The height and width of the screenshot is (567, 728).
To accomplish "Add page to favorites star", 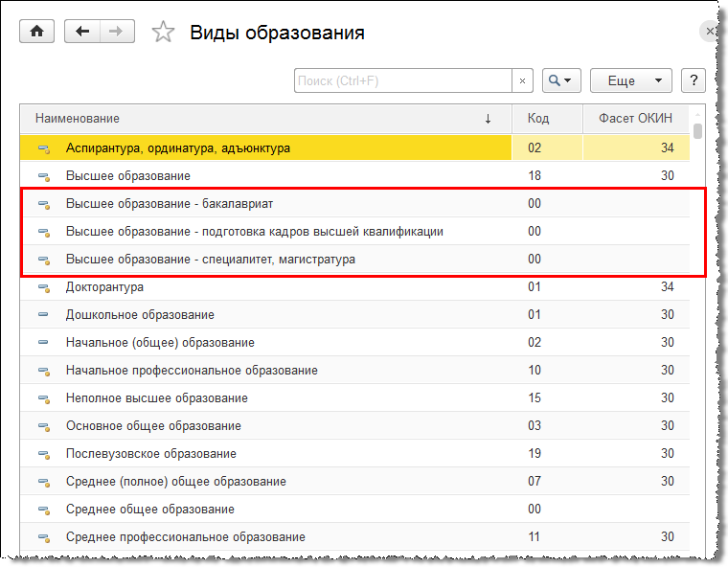I will tap(163, 32).
